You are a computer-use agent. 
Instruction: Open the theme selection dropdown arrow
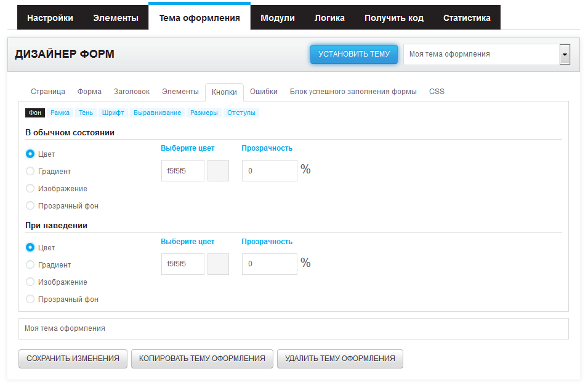coord(565,54)
